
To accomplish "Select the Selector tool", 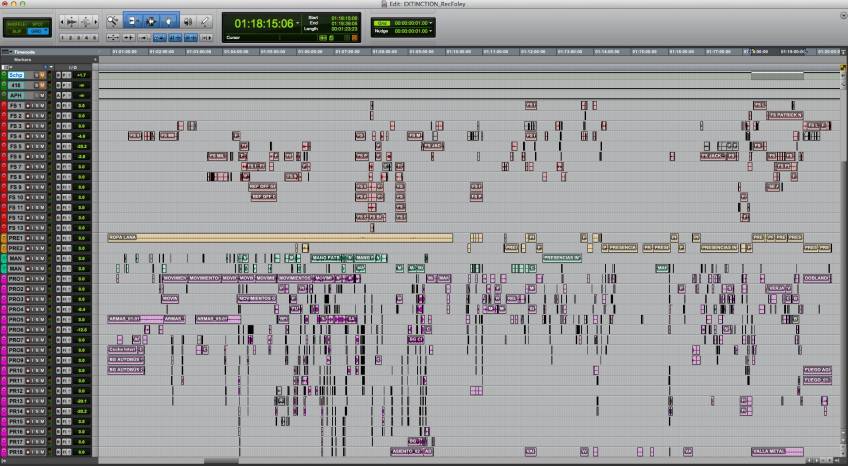I will (x=151, y=20).
